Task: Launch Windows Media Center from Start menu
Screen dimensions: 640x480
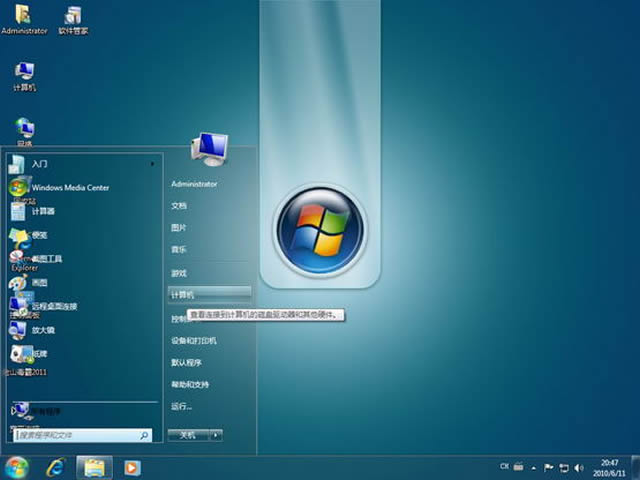Action: pyautogui.click(x=84, y=188)
